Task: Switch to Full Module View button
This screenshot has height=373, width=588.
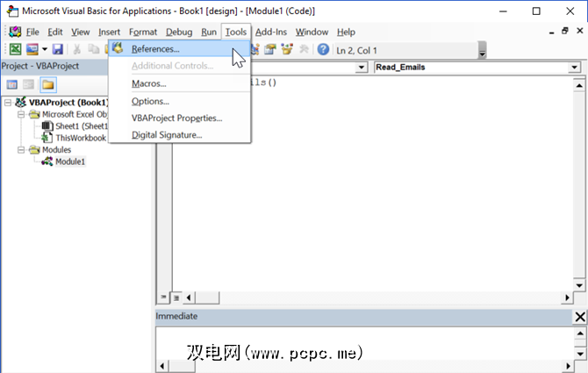Action: (x=176, y=298)
